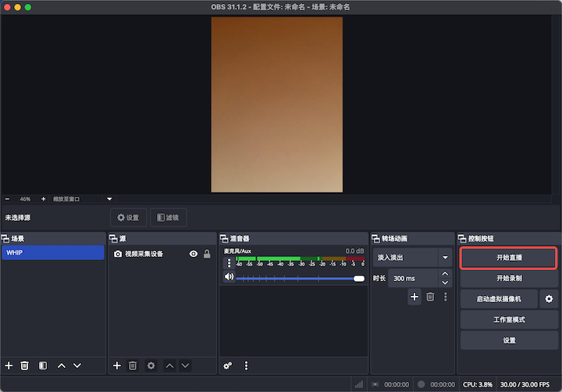Open scene filters icon in Scenes panel
562x392 pixels.
click(x=43, y=365)
